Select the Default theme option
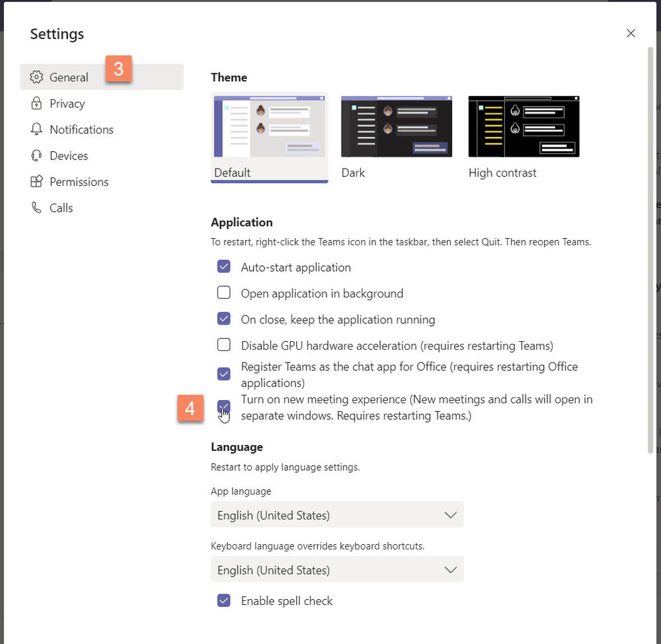This screenshot has width=661, height=644. [269, 126]
